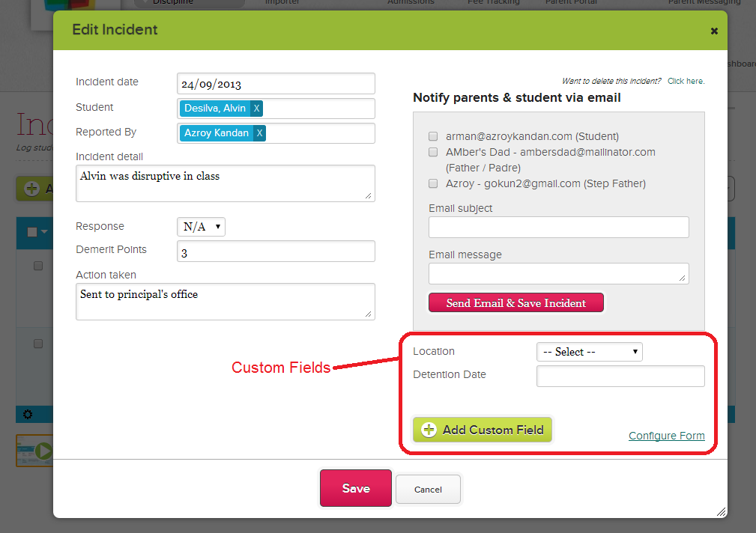The width and height of the screenshot is (756, 533).
Task: Expand the Location select dropdown
Action: point(589,352)
